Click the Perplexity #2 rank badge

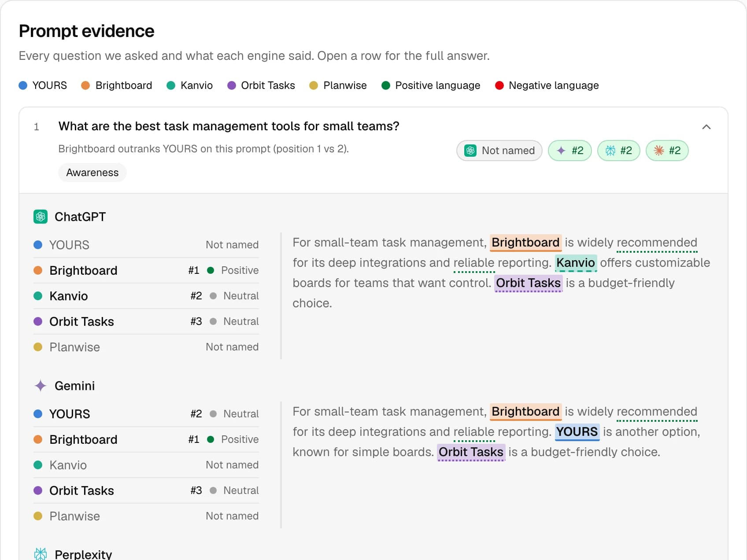tap(618, 151)
